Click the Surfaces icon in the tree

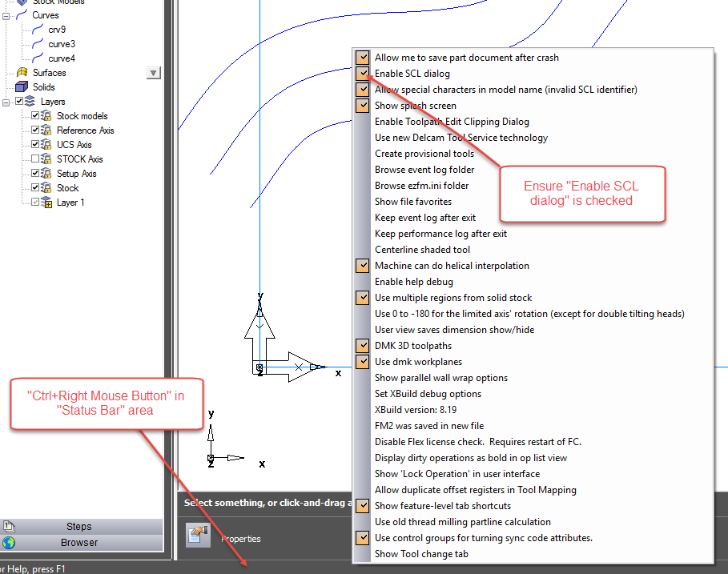tap(22, 72)
